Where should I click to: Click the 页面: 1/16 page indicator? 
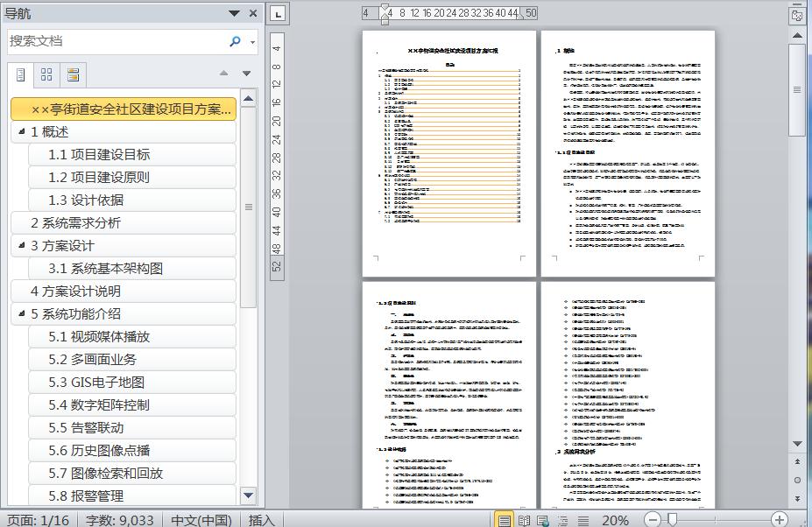pyautogui.click(x=38, y=520)
